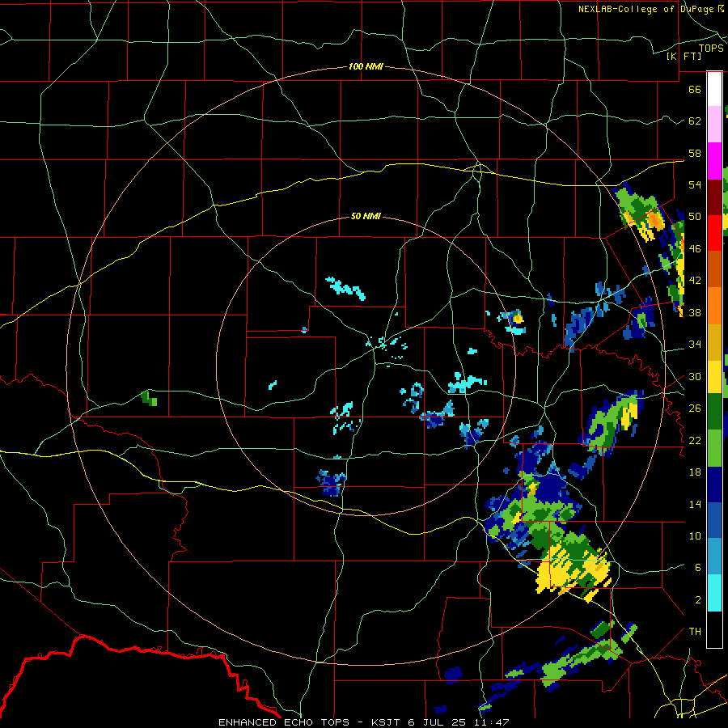Click the K FT units label
728x728 pixels.
click(684, 56)
